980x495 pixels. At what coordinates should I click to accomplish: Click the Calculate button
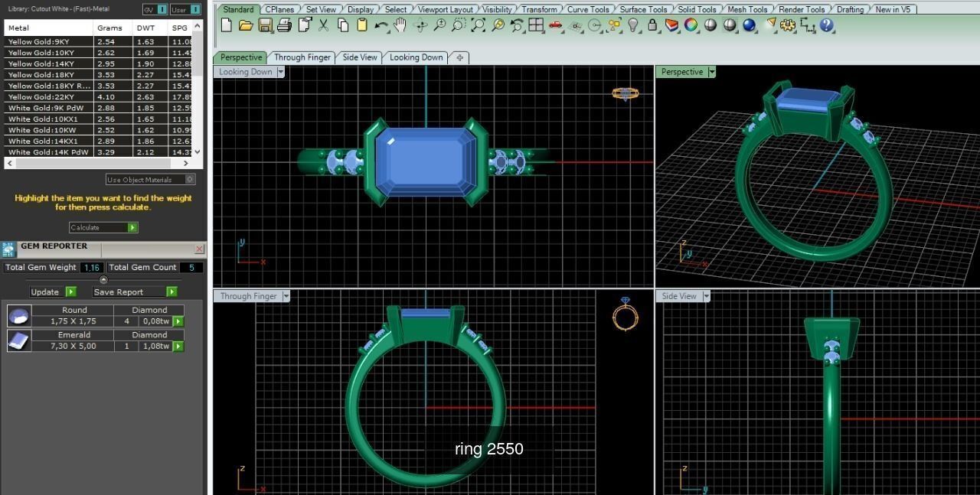[x=103, y=227]
